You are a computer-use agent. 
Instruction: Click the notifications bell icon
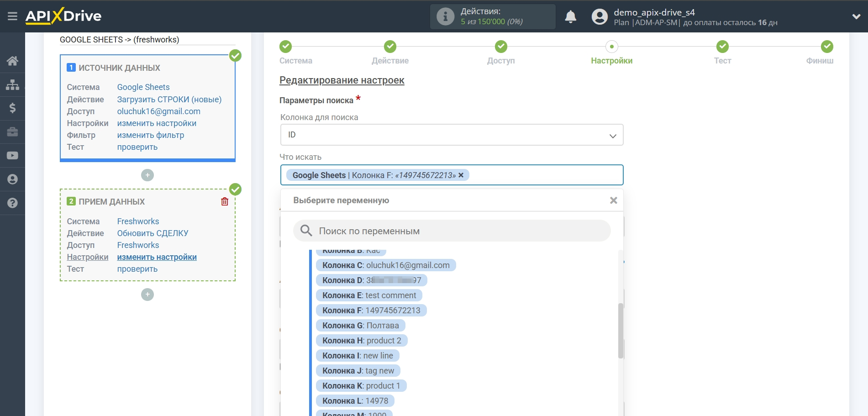570,17
